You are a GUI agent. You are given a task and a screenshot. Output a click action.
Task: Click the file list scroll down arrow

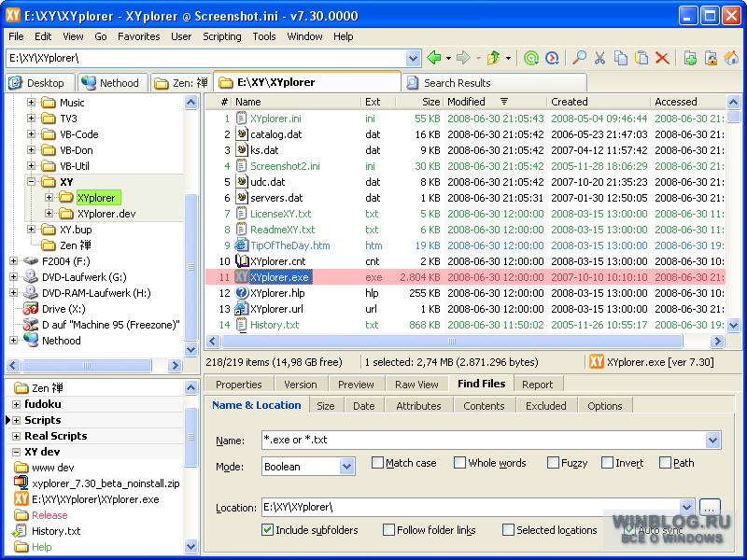click(733, 326)
